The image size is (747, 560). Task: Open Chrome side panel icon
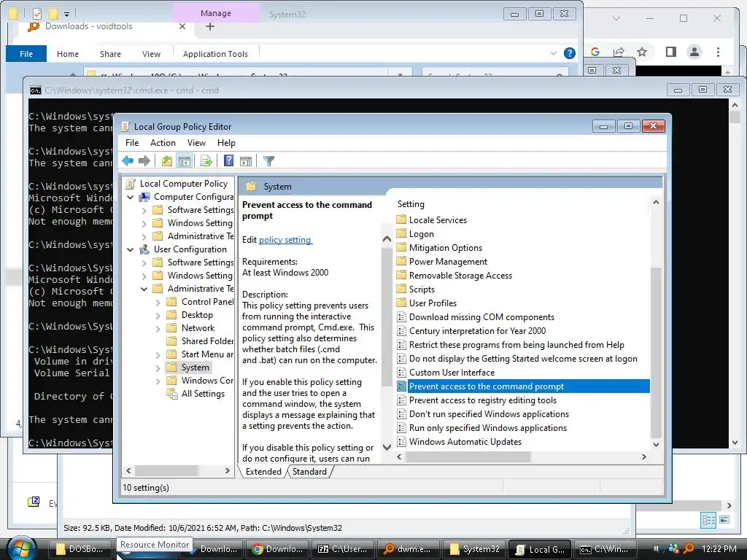tap(671, 52)
